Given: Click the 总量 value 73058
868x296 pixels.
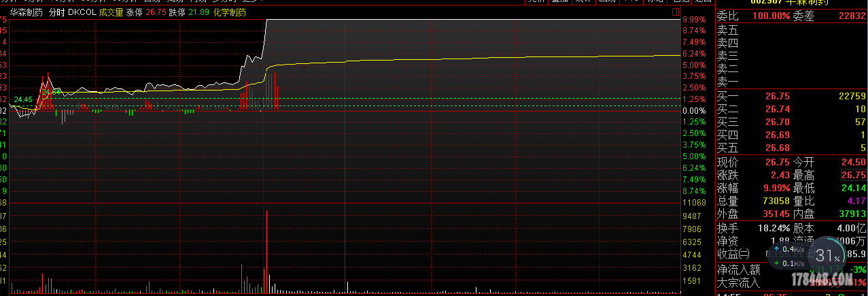Looking at the screenshot, I should pyautogui.click(x=776, y=201).
